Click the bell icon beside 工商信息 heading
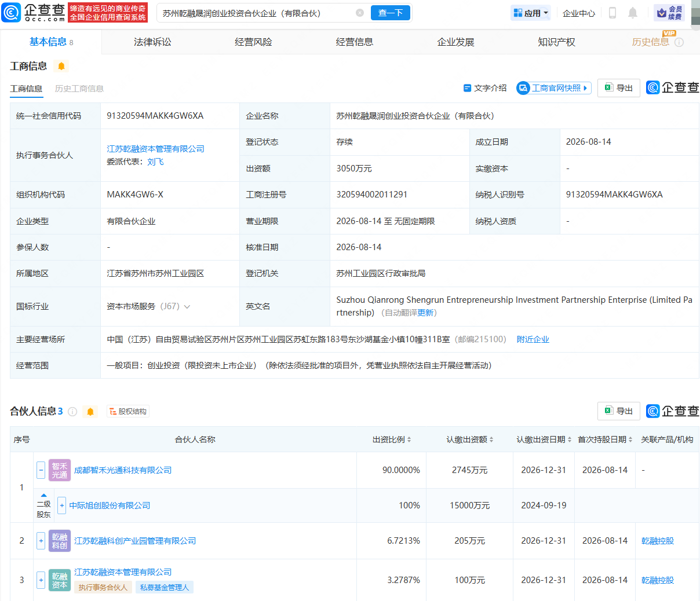Screen dimensions: 700x601 click(x=61, y=67)
